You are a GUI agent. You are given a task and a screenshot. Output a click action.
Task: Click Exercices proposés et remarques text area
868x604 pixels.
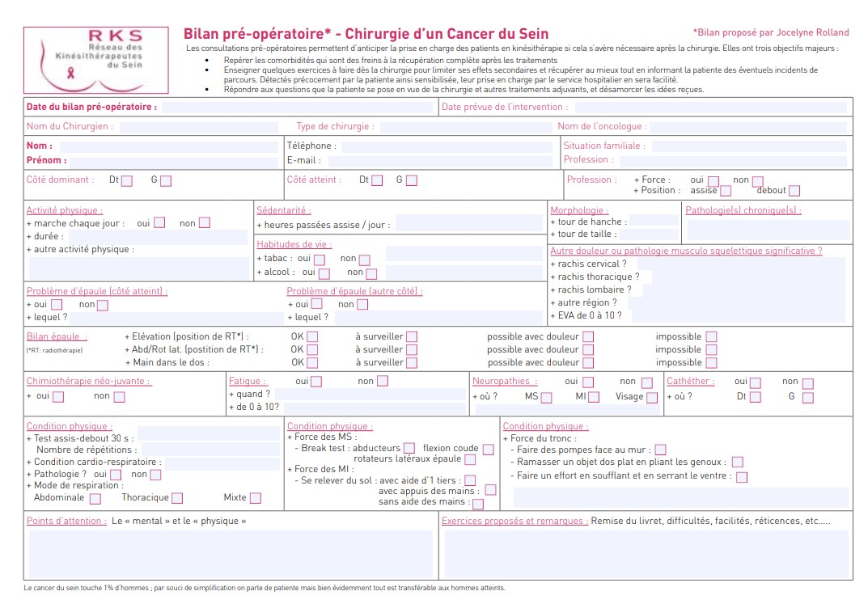click(646, 554)
